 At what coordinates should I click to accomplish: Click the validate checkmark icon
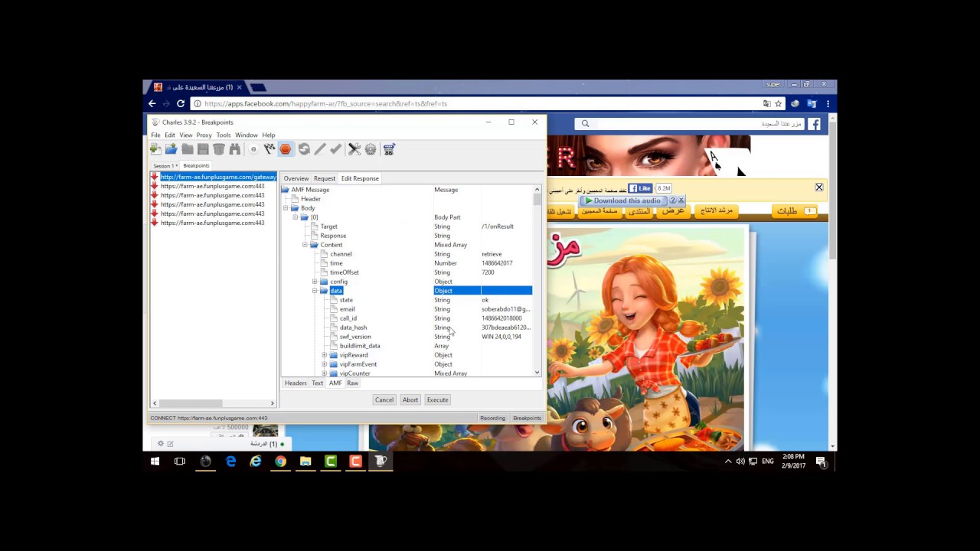[x=336, y=149]
